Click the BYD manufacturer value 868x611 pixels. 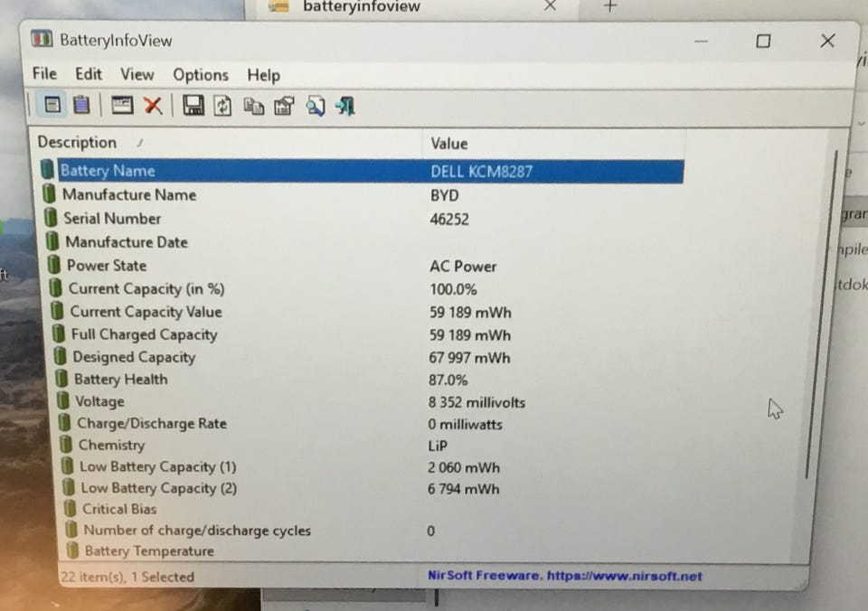(x=445, y=195)
